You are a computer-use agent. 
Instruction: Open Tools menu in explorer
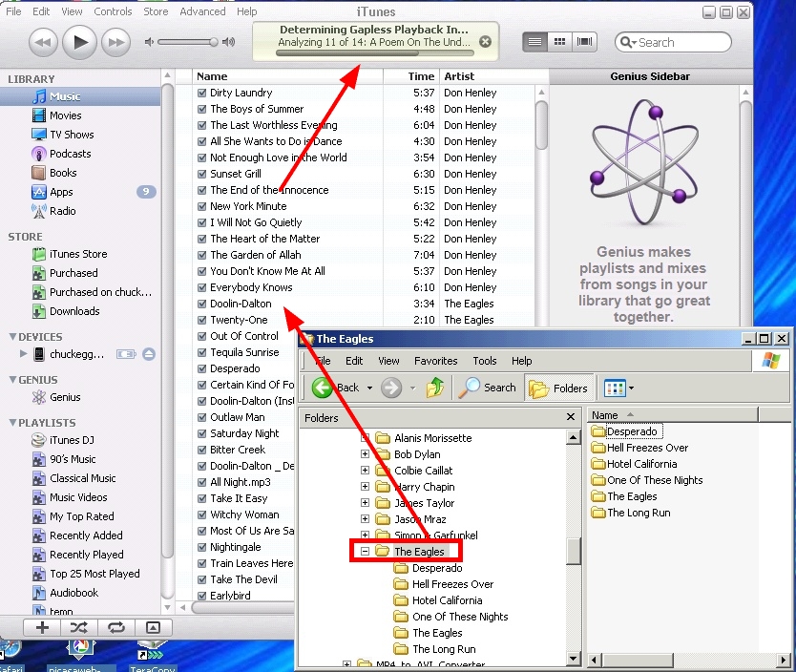[x=485, y=361]
